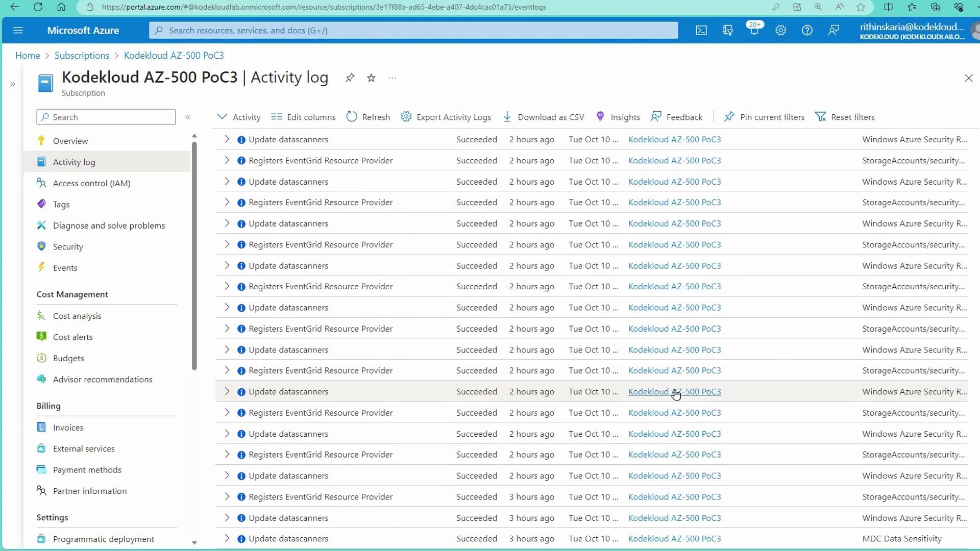Image resolution: width=980 pixels, height=551 pixels.
Task: Click the portal settings gear icon
Action: tap(780, 31)
